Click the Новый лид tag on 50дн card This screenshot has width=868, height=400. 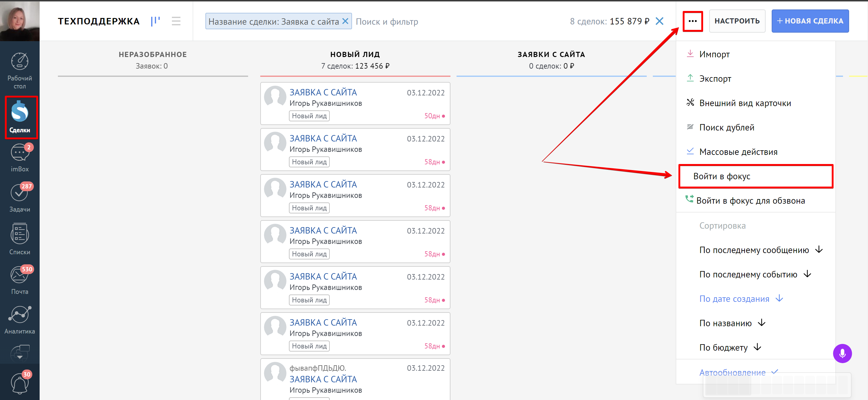[309, 116]
